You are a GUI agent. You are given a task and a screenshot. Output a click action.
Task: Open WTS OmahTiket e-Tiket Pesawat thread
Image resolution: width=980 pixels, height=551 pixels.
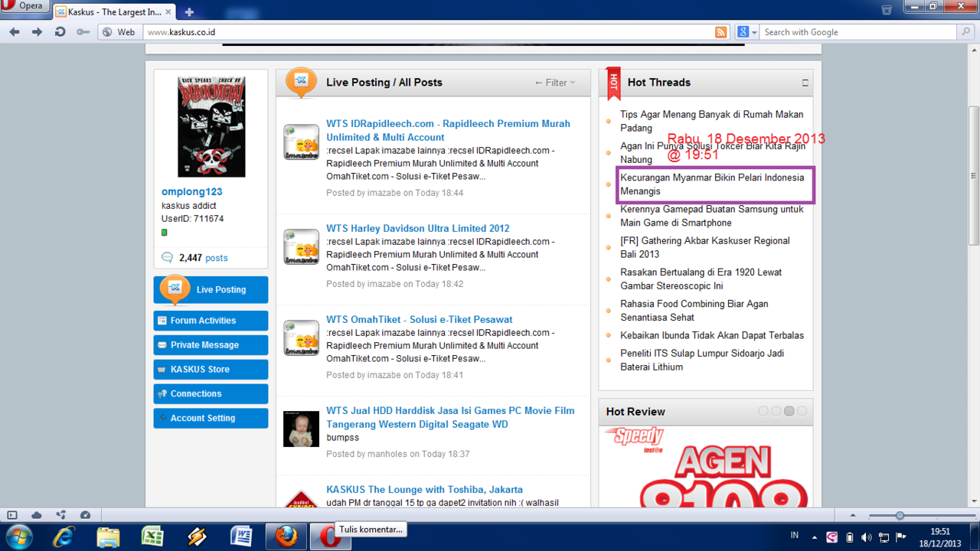pos(419,319)
